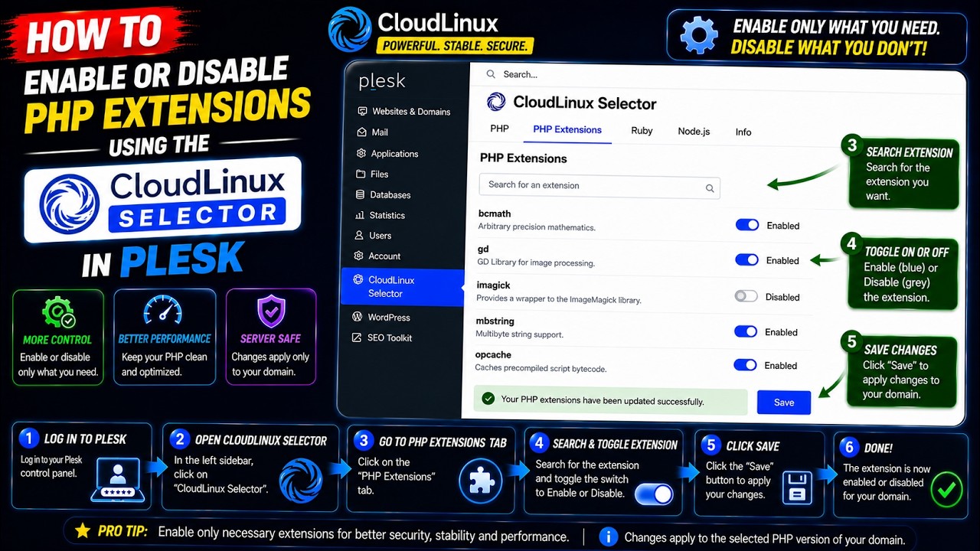The image size is (980, 551).
Task: Click the Files folder icon in sidebar
Action: tap(361, 174)
